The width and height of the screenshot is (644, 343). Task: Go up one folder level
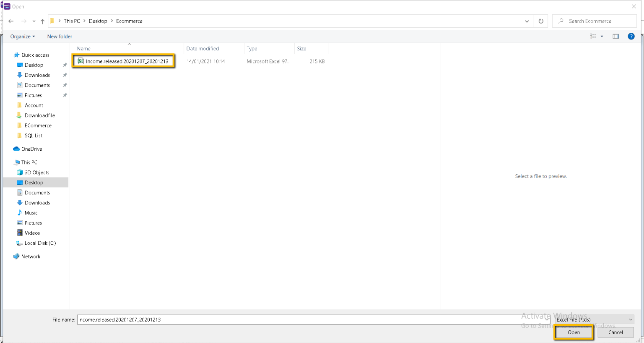[42, 21]
